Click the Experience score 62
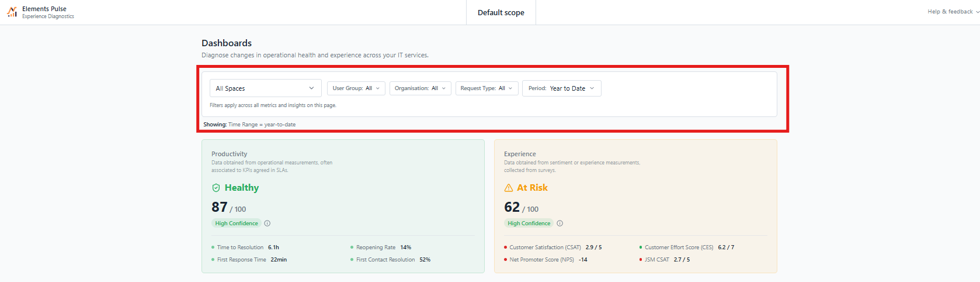Image resolution: width=980 pixels, height=282 pixels. click(512, 207)
